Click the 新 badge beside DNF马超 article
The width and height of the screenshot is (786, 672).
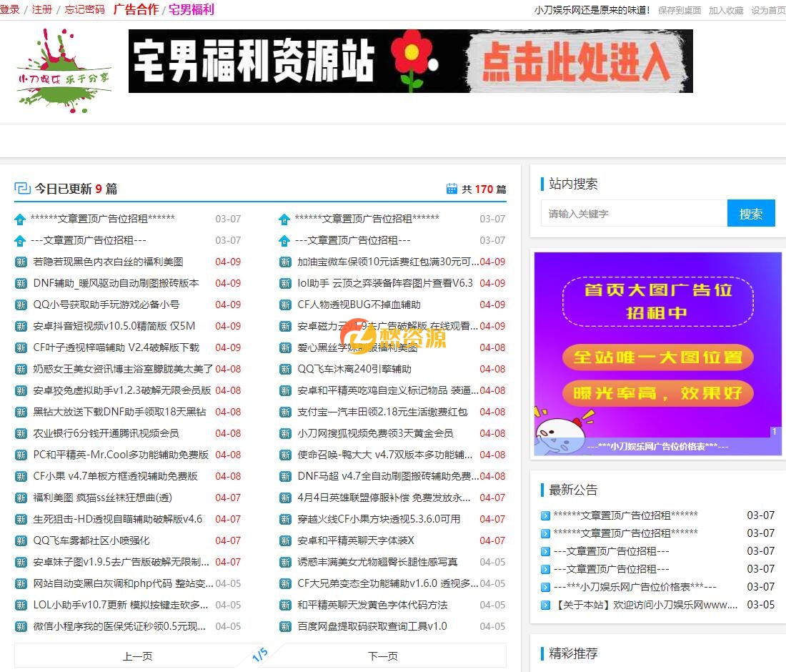[x=284, y=476]
